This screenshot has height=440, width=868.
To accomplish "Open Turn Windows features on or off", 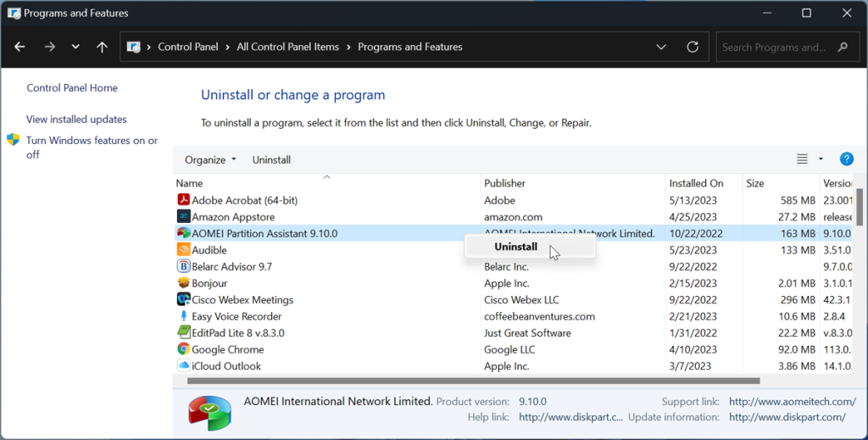I will pyautogui.click(x=92, y=148).
